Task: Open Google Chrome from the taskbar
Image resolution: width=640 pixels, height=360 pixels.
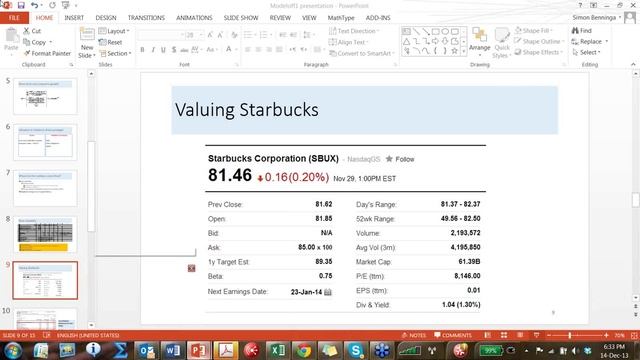Action: (303, 351)
